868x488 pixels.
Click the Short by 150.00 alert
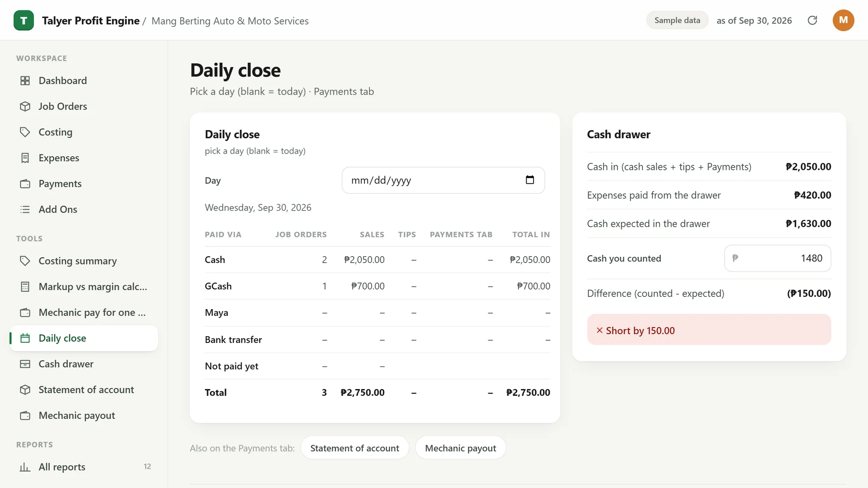click(709, 330)
